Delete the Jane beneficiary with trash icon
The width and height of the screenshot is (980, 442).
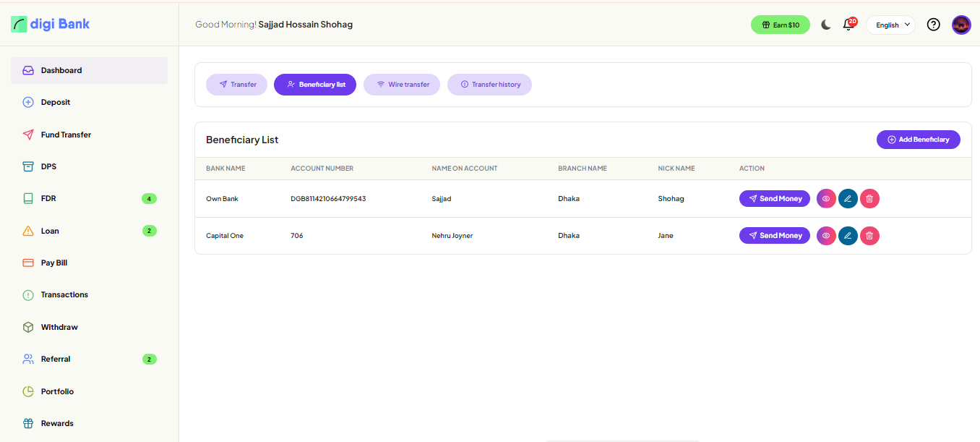coord(869,235)
